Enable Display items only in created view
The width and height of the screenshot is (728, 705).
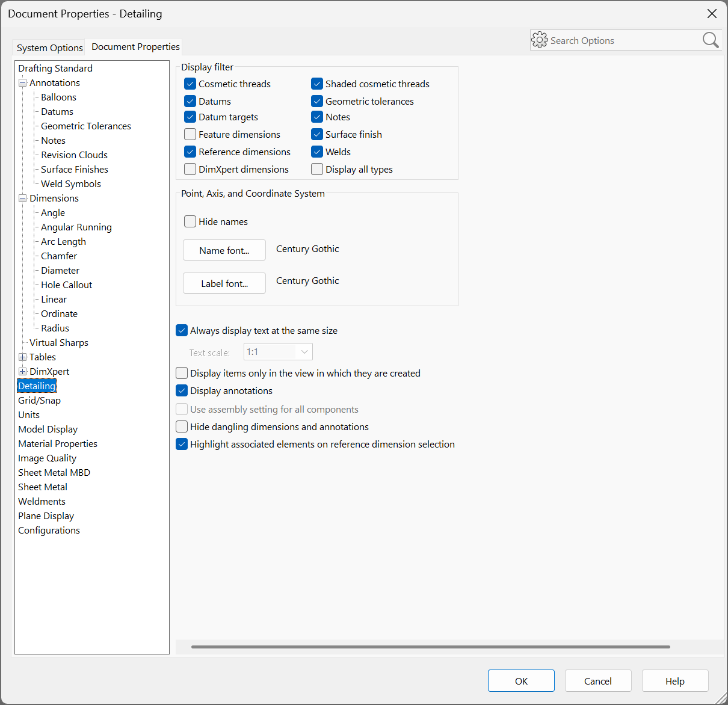182,373
